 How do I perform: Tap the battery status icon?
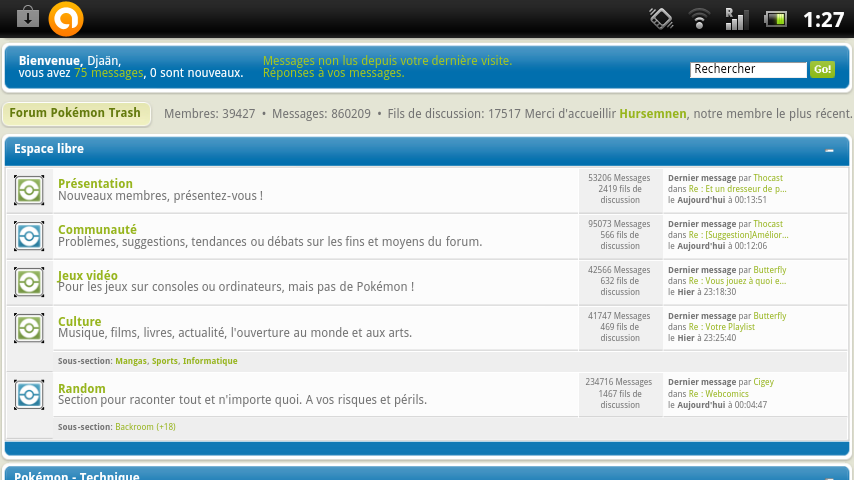pos(775,20)
